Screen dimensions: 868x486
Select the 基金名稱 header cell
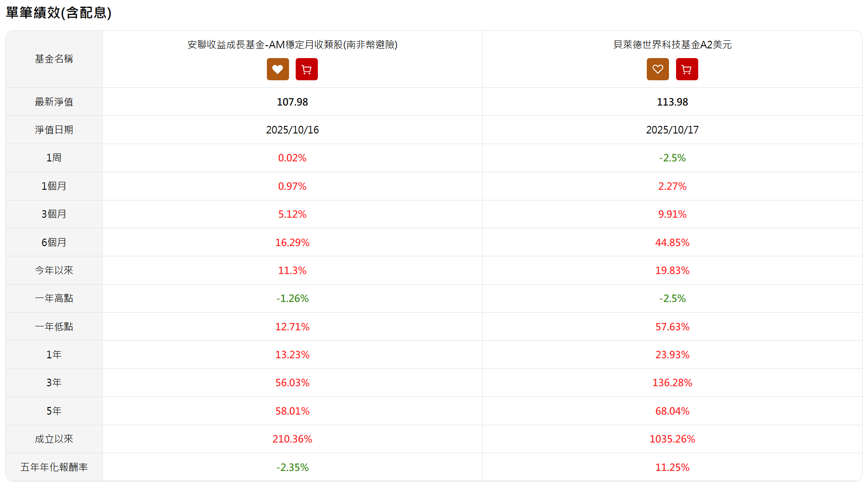pos(54,59)
